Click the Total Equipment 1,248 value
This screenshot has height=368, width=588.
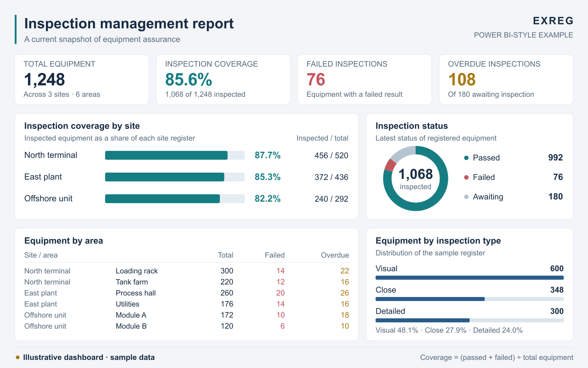coord(44,79)
